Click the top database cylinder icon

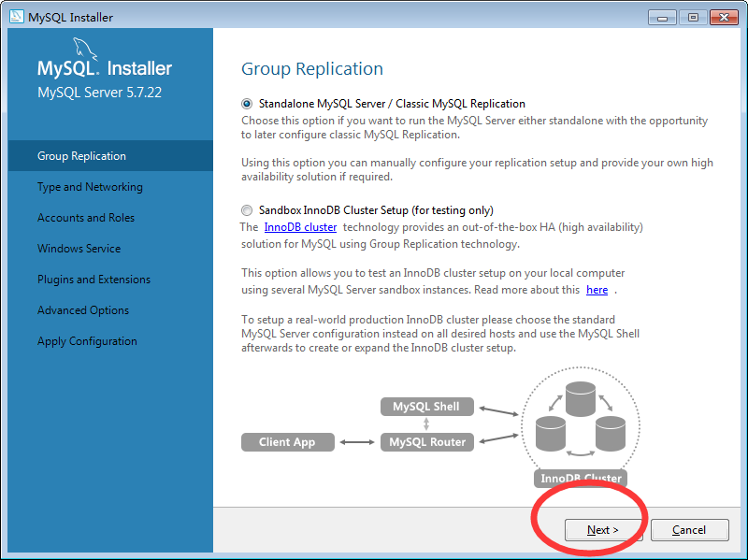[x=580, y=399]
